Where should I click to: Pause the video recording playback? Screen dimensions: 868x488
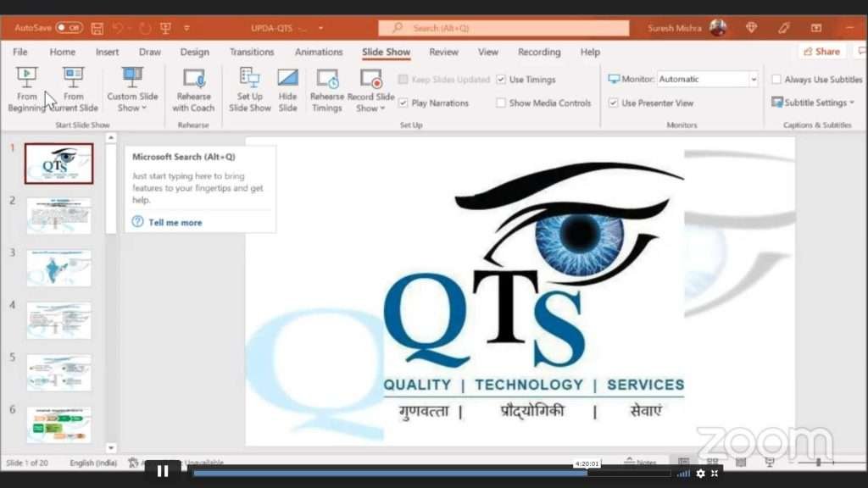tap(163, 471)
